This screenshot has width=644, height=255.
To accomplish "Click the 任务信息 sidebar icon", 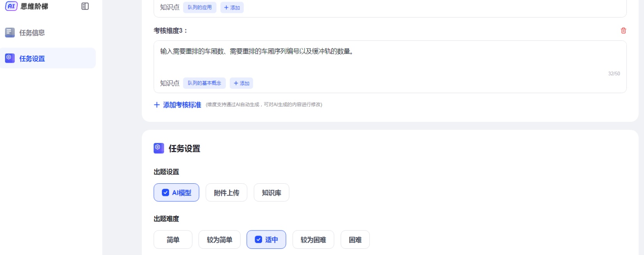I will (x=10, y=33).
